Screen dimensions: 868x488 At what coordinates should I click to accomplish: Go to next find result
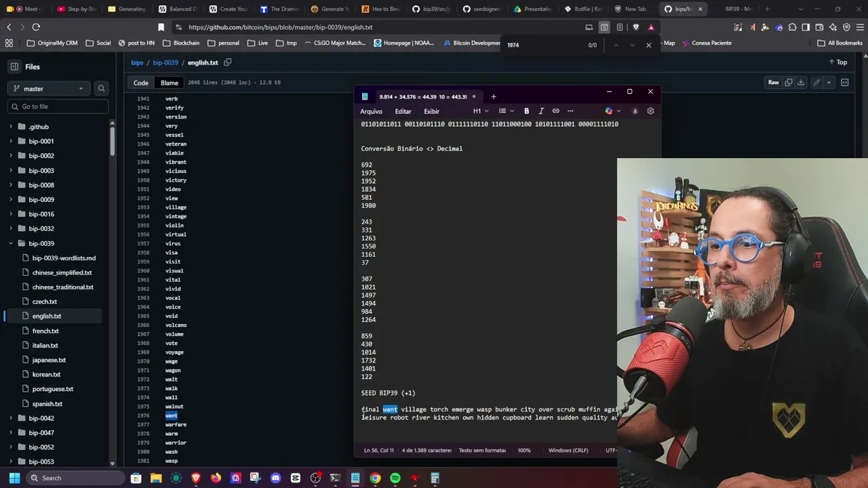pos(632,45)
